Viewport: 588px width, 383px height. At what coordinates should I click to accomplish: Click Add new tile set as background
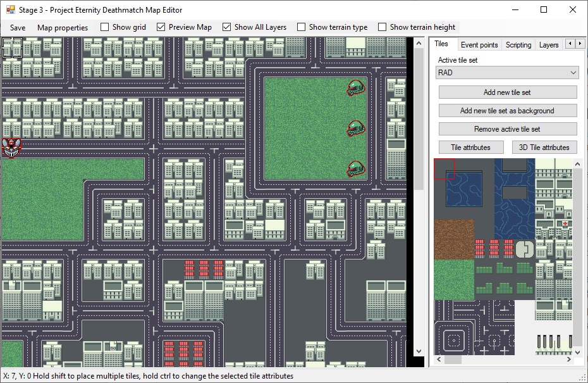[x=507, y=111]
